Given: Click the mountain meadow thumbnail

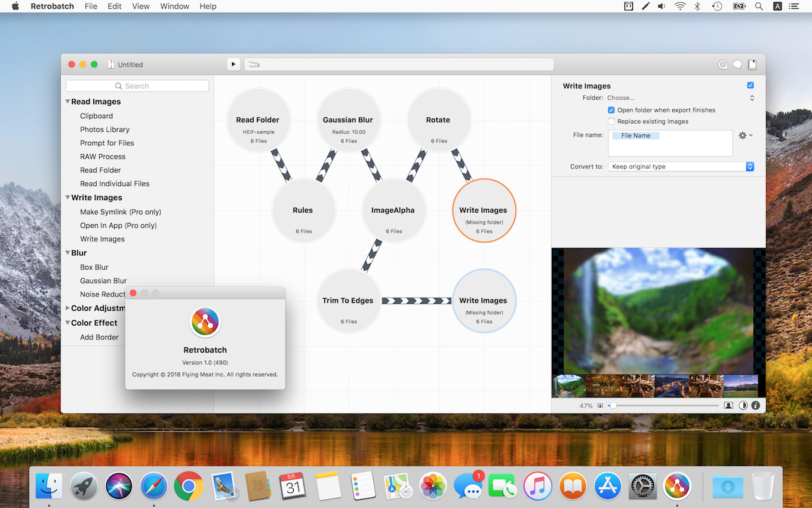Looking at the screenshot, I should coord(740,386).
